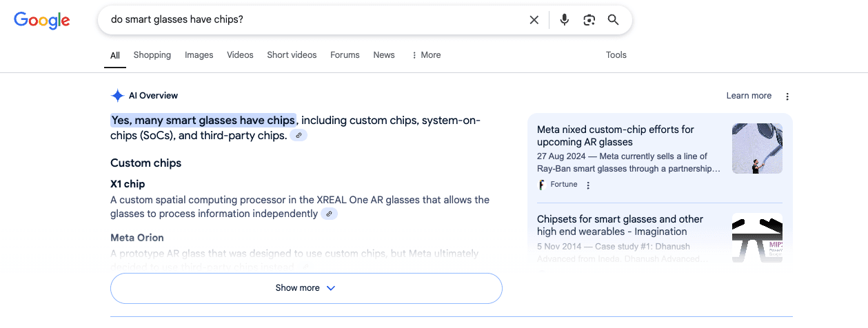Open the More search filters dropdown
Image resolution: width=868 pixels, height=328 pixels.
pos(426,55)
